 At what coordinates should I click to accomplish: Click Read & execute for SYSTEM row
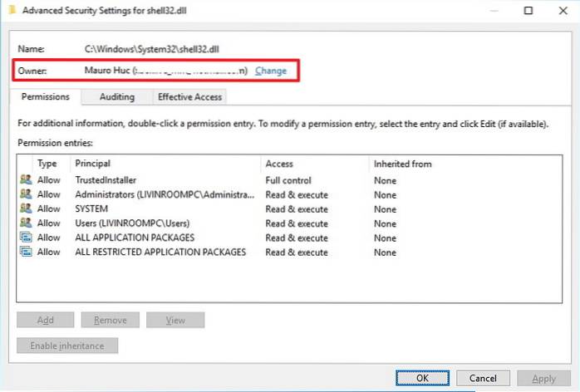tap(297, 209)
